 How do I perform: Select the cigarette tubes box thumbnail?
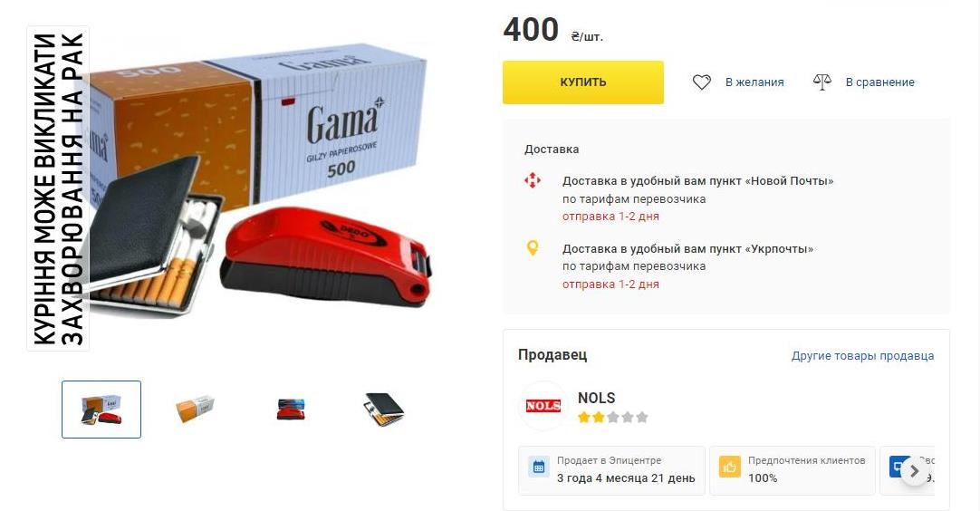(x=196, y=410)
